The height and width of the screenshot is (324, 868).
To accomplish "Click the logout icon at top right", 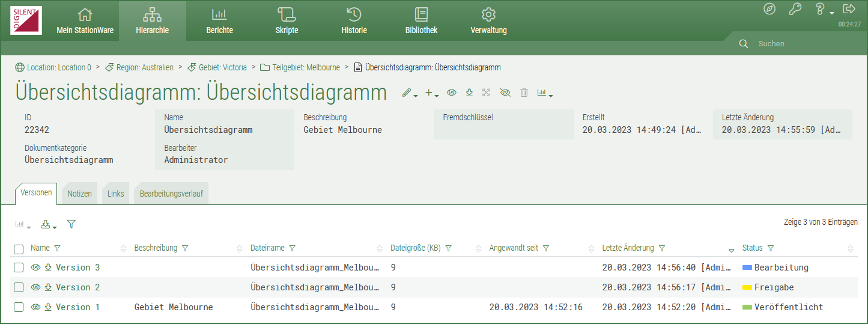I will tap(849, 9).
